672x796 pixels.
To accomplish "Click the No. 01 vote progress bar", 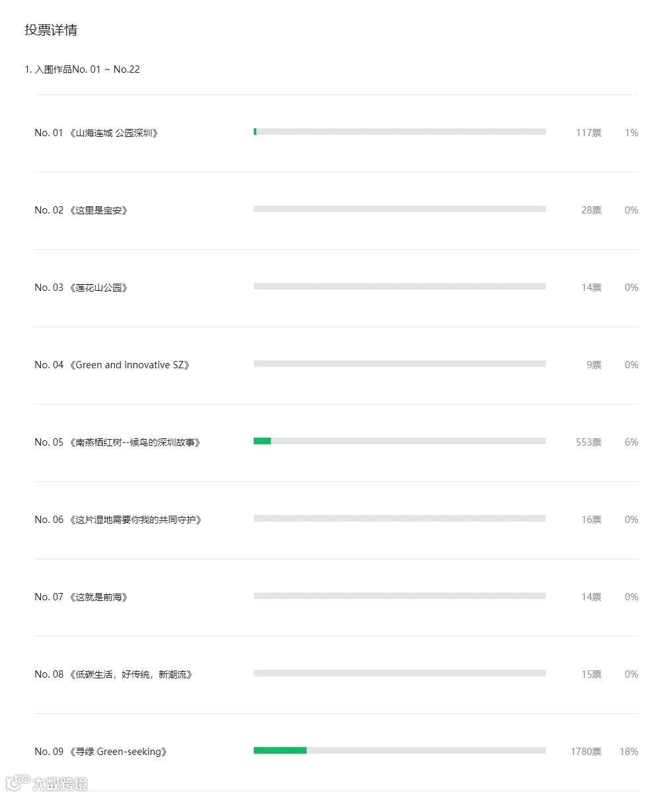I will (x=399, y=132).
